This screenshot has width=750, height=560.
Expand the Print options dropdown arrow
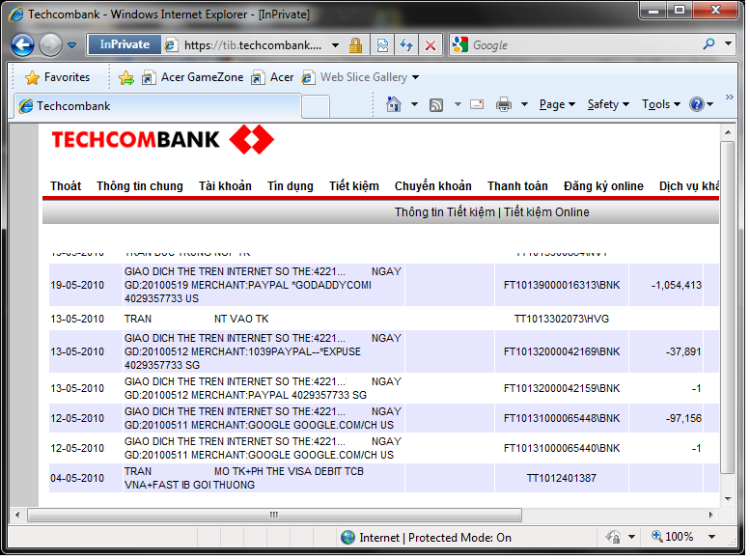pyautogui.click(x=524, y=104)
